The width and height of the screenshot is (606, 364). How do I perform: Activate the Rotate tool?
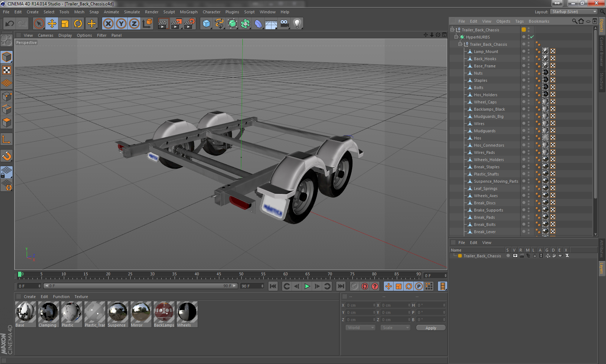tap(78, 24)
